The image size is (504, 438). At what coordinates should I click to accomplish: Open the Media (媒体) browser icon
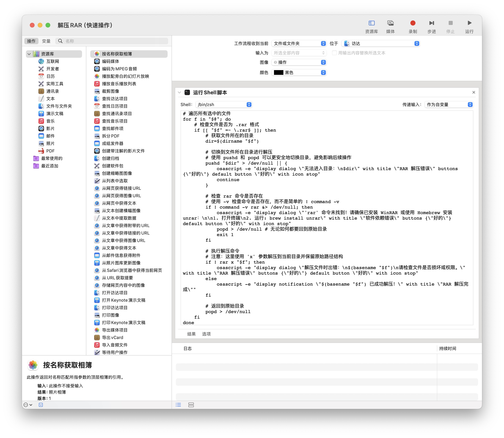(x=390, y=23)
